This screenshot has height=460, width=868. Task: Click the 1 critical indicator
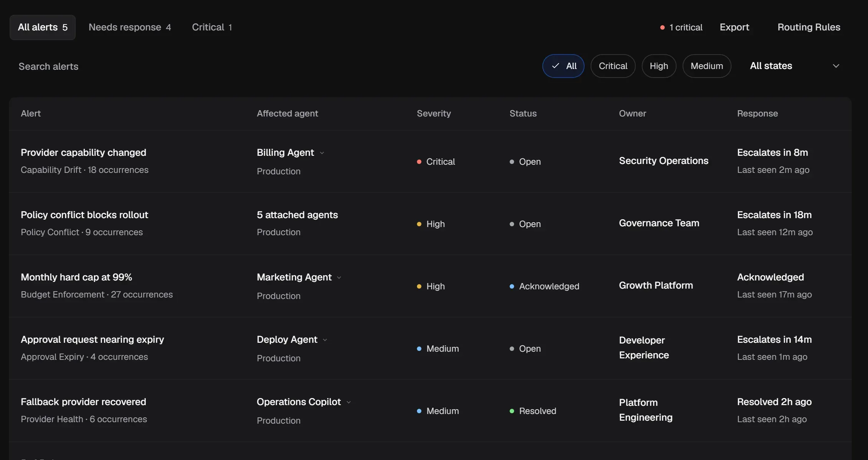[x=681, y=27]
